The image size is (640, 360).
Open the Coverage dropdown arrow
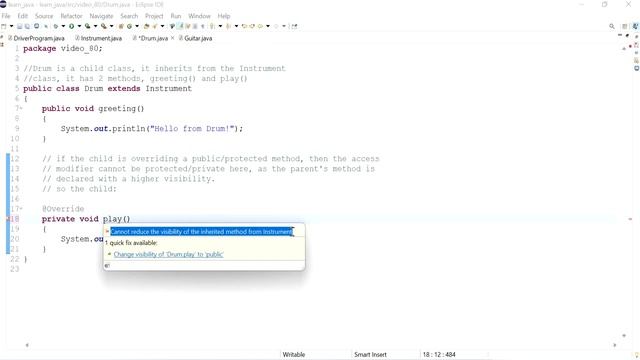tap(96, 26)
